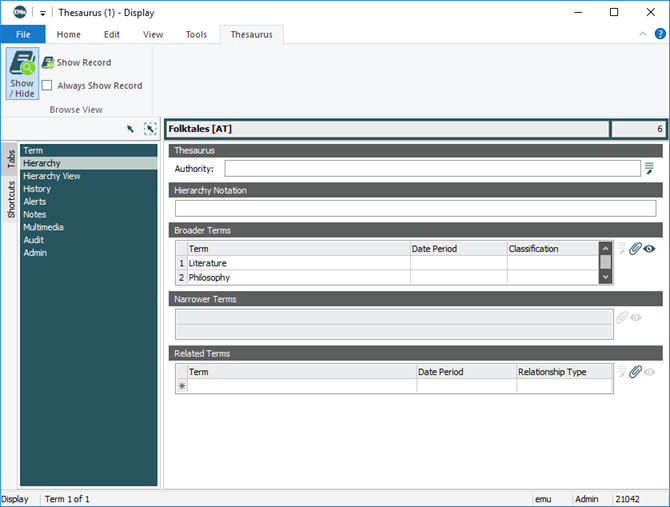Click the Broader Terms attach paperclip icon

(635, 249)
